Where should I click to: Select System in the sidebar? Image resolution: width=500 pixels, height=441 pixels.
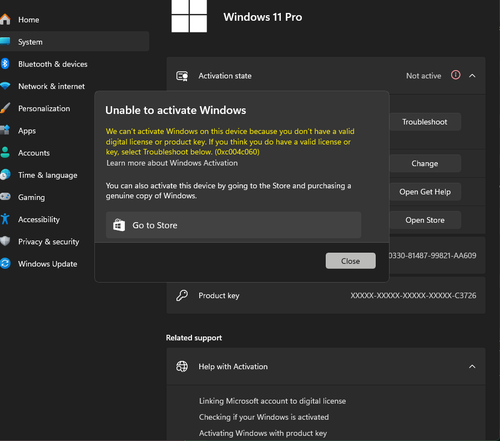click(74, 42)
